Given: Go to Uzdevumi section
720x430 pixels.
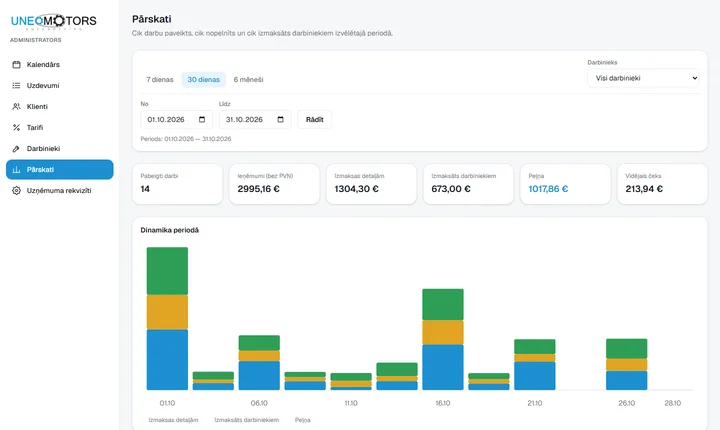Looking at the screenshot, I should pyautogui.click(x=60, y=85).
